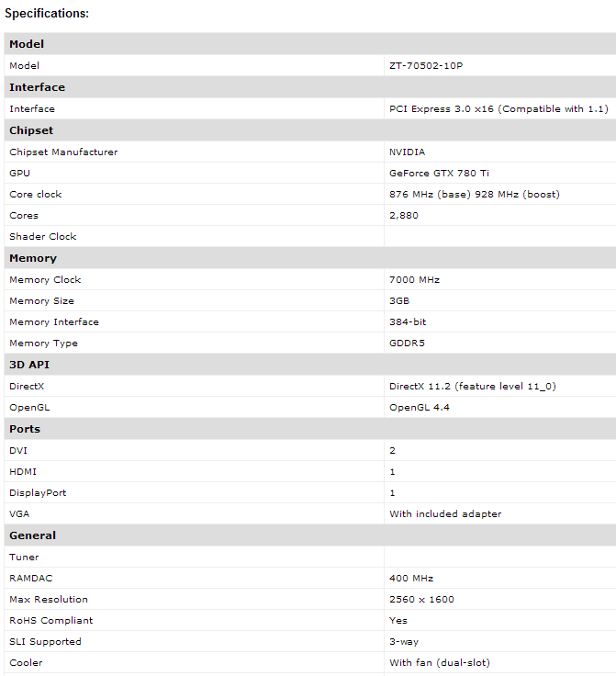Screen dimensions: 616x676
Task: Click the 'RAMDAC' row label
Action: coord(30,578)
